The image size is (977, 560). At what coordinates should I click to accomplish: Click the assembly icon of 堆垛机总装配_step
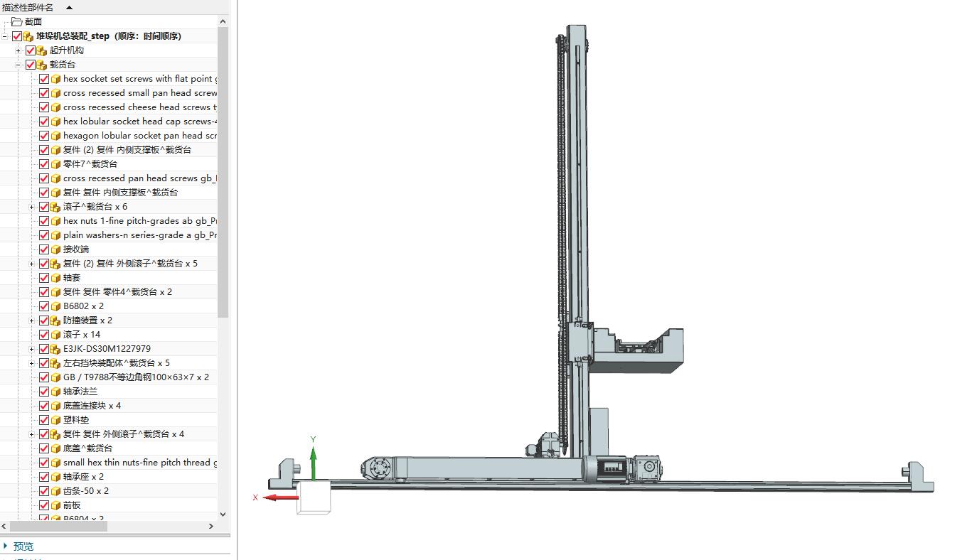[28, 36]
